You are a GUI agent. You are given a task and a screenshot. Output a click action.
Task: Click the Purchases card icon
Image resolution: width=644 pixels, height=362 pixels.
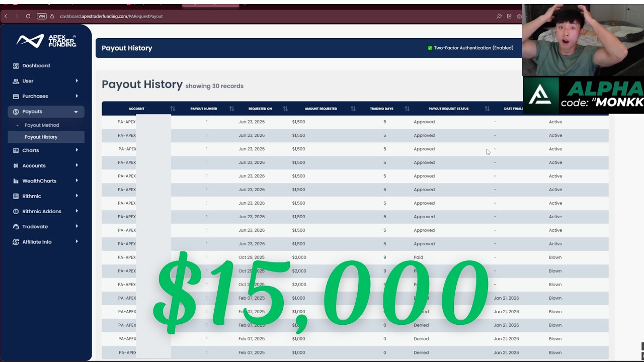click(x=16, y=96)
